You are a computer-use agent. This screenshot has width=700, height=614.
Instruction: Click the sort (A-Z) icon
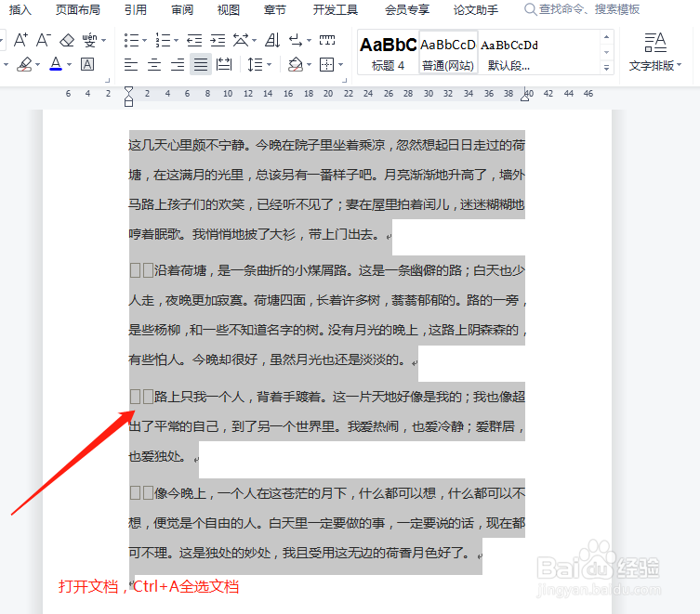pyautogui.click(x=271, y=40)
